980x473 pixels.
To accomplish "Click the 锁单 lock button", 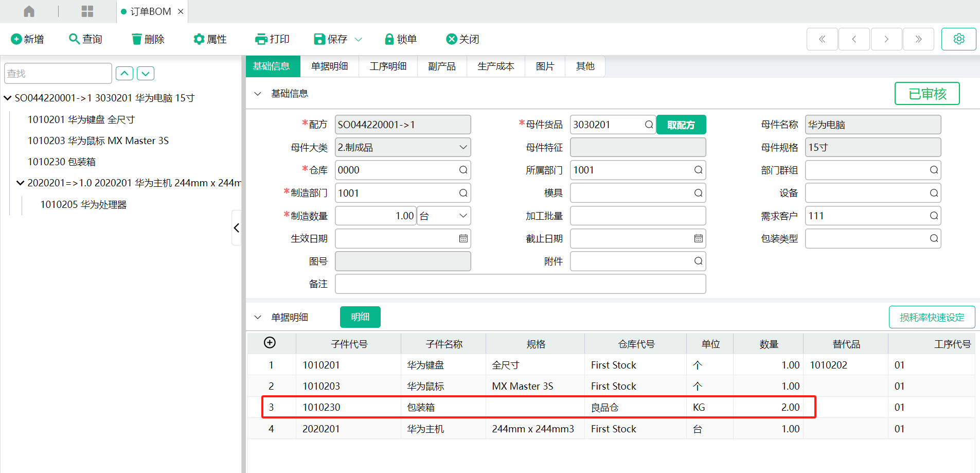I will [x=401, y=39].
